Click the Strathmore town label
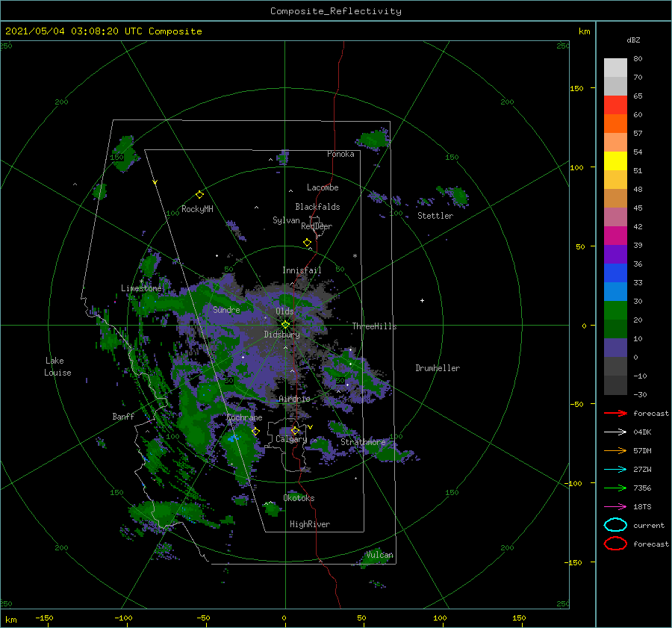Viewport: 672px width, 628px height. pyautogui.click(x=363, y=442)
